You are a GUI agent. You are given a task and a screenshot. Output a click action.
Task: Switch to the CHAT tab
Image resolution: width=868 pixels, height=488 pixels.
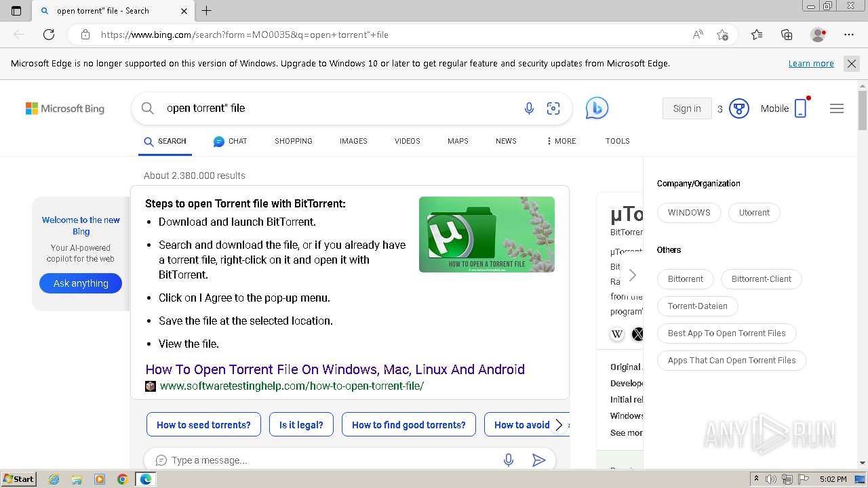coord(230,141)
